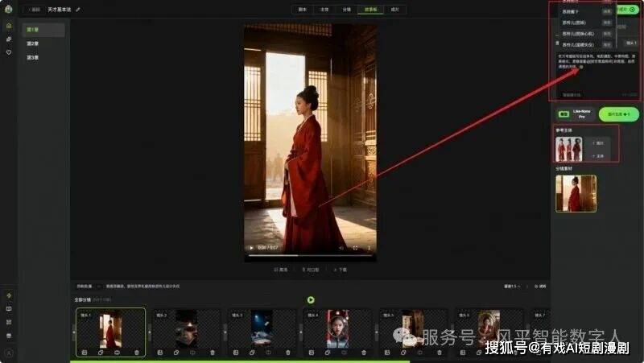Click the fullscreen icon in video player
The image size is (644, 363).
tap(355, 248)
